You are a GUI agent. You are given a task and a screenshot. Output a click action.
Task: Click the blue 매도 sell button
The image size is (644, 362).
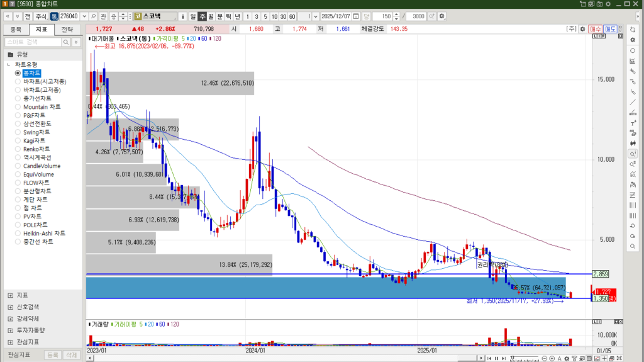point(610,29)
